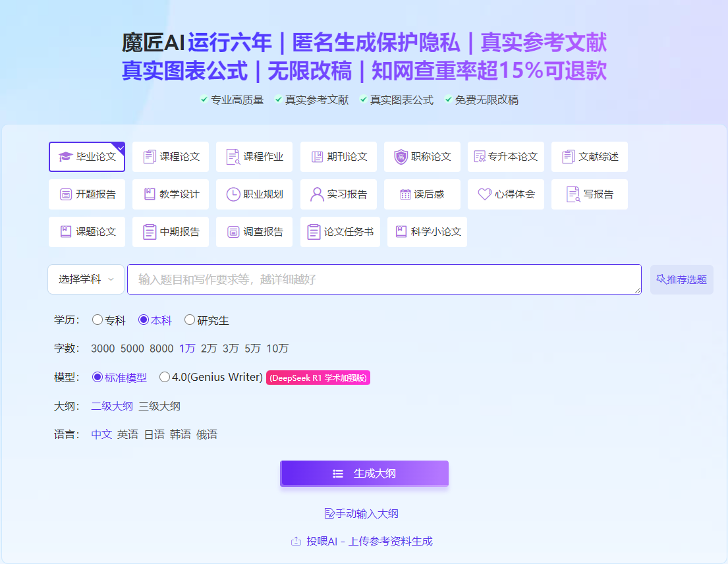Click the 读后感 calendar icon
This screenshot has width=728, height=564.
tap(405, 194)
